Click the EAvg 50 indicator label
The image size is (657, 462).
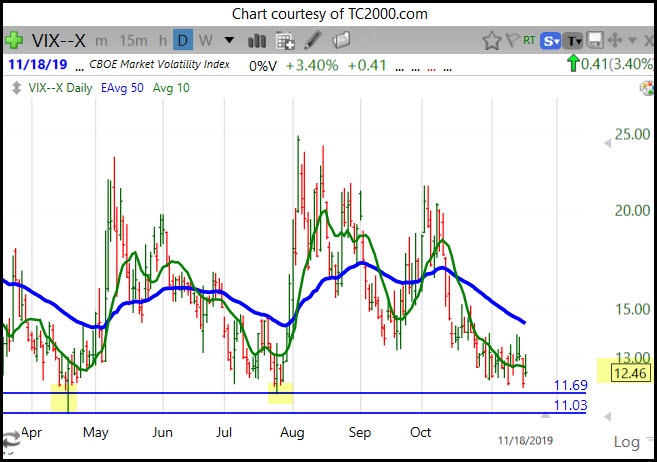point(122,88)
